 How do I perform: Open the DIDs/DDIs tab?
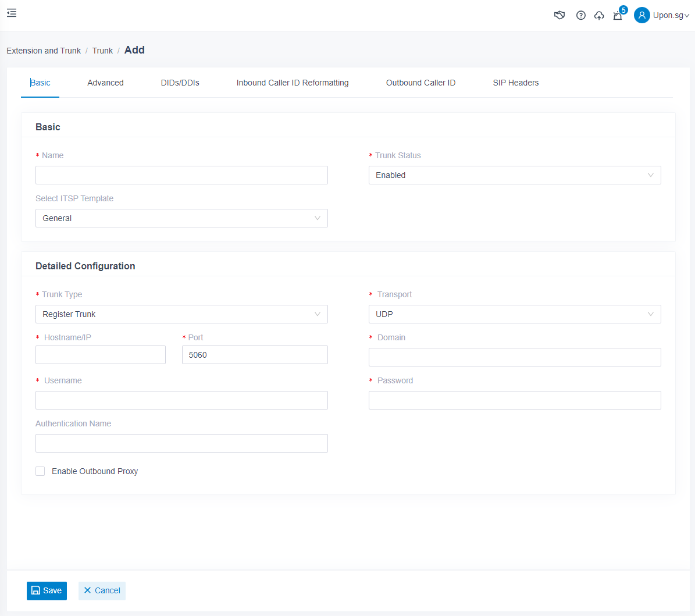(x=180, y=83)
